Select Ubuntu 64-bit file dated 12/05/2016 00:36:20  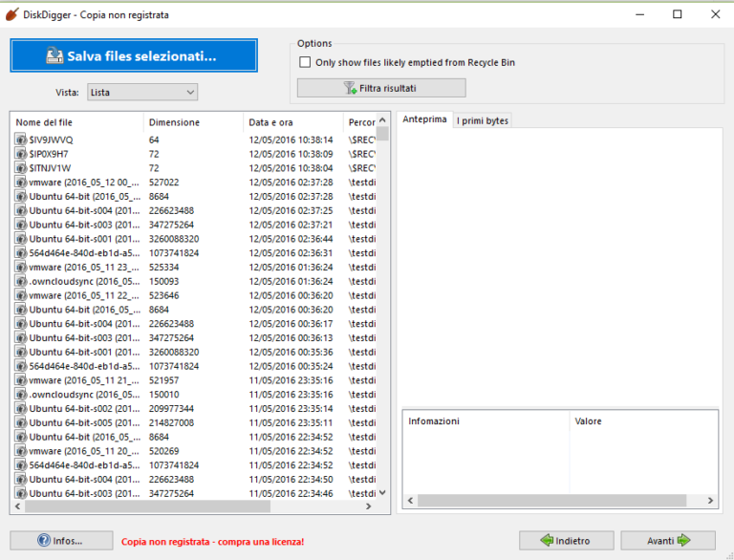click(84, 310)
